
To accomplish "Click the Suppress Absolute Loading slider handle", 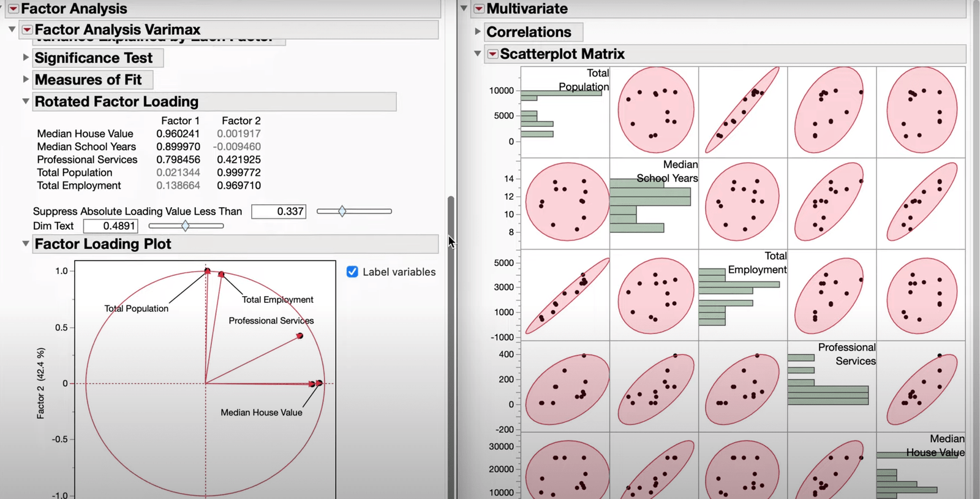I will [x=342, y=211].
